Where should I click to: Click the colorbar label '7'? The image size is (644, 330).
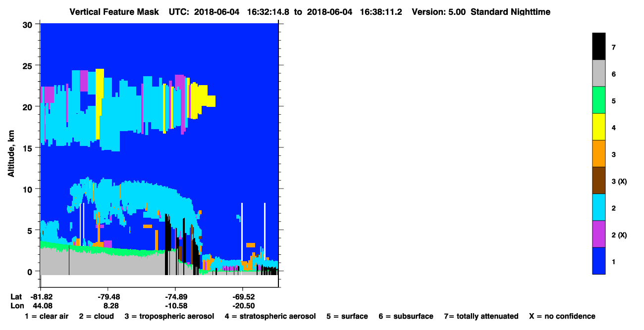[614, 47]
